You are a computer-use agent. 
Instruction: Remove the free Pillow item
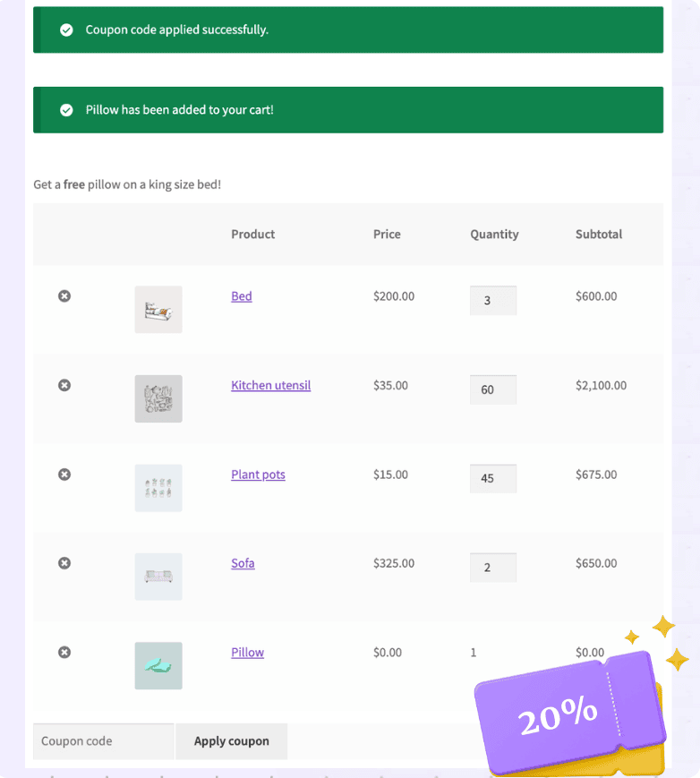click(64, 653)
